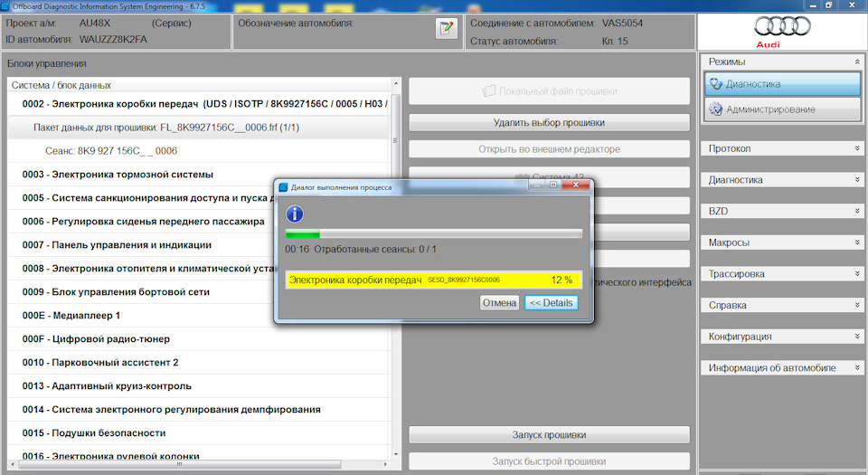Click the Отработанные сеансы: 0 / 1 text
The width and height of the screenshot is (868, 475).
point(374,249)
